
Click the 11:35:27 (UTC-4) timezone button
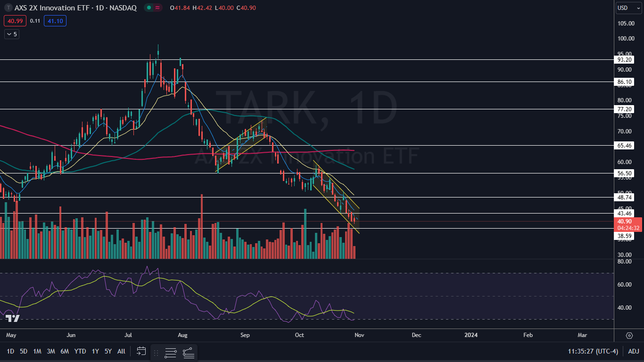point(593,351)
